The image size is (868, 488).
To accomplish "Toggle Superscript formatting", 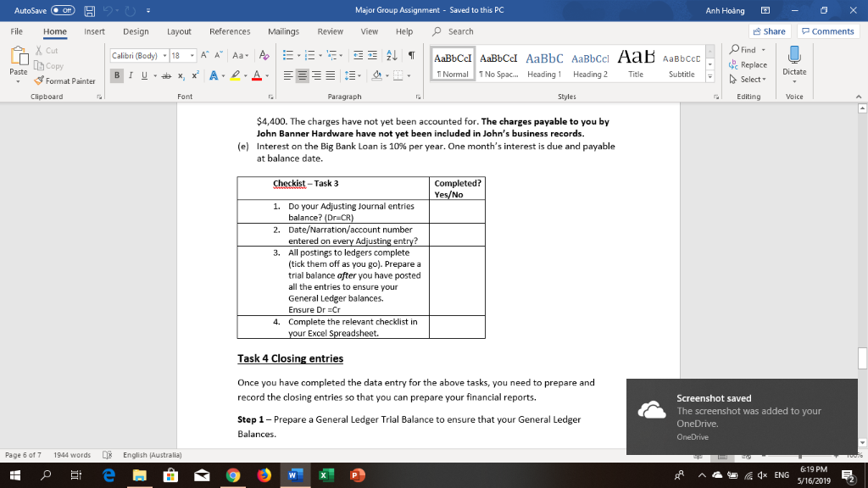I will (x=195, y=75).
